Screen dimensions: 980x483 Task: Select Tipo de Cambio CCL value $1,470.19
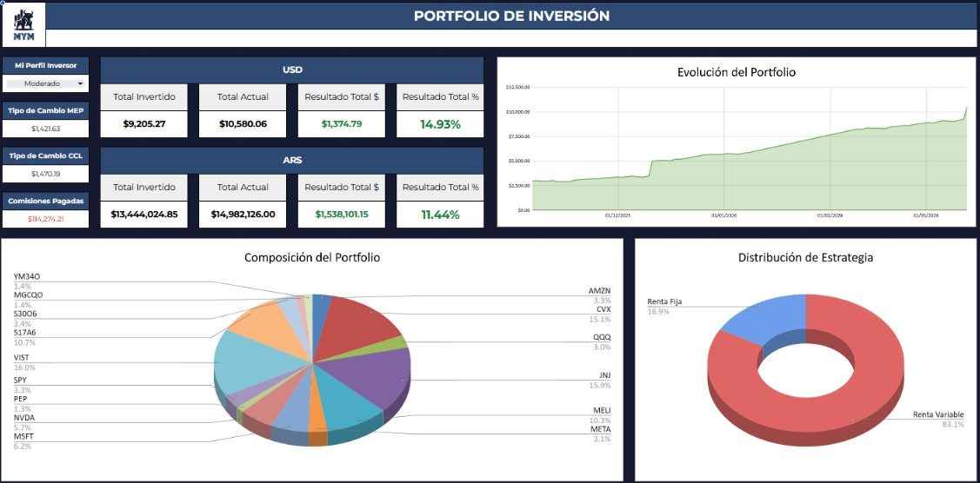tap(45, 174)
